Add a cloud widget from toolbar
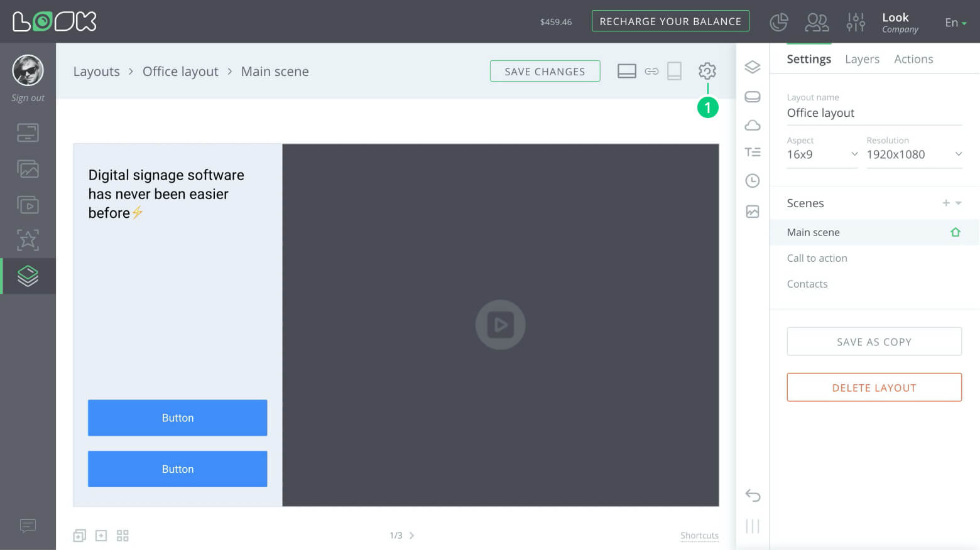This screenshot has width=980, height=550. (x=753, y=125)
